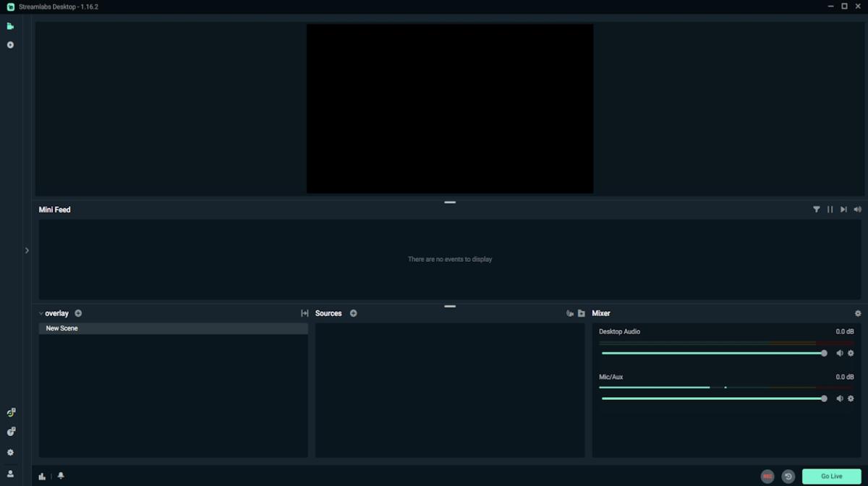Click the Mic/Aux volume slider handle

pos(823,398)
